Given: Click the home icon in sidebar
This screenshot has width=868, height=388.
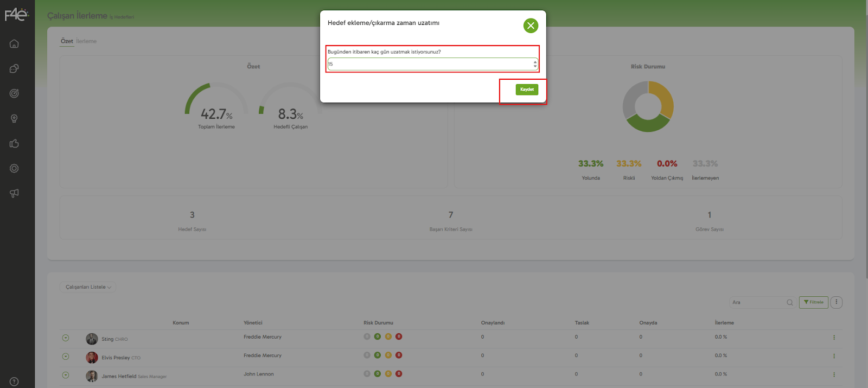Looking at the screenshot, I should 14,44.
